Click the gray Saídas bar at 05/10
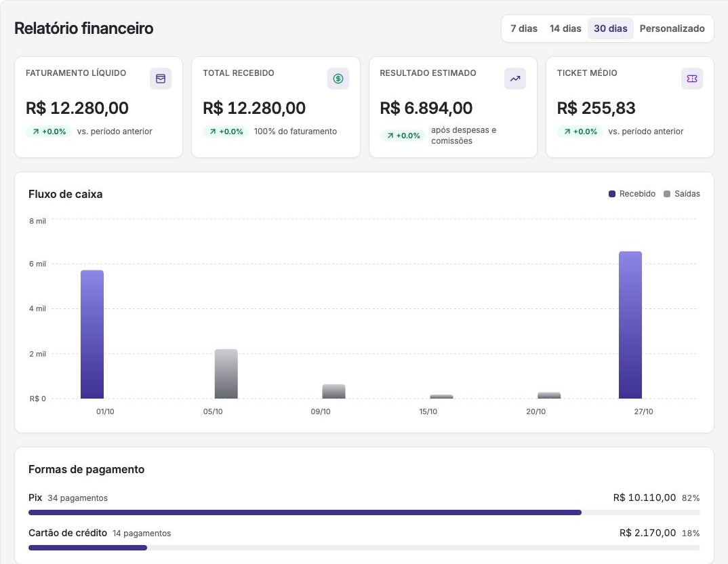This screenshot has width=728, height=564. [x=226, y=374]
